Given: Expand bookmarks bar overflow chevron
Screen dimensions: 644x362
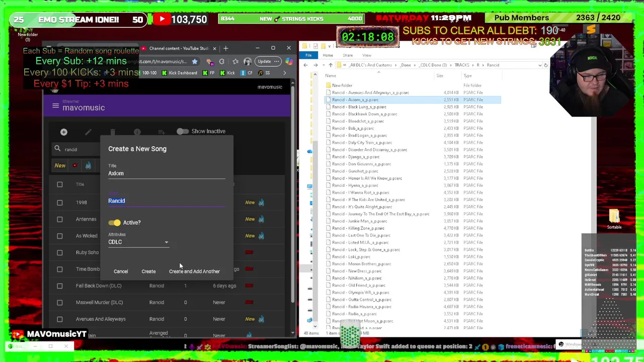Looking at the screenshot, I should point(284,73).
